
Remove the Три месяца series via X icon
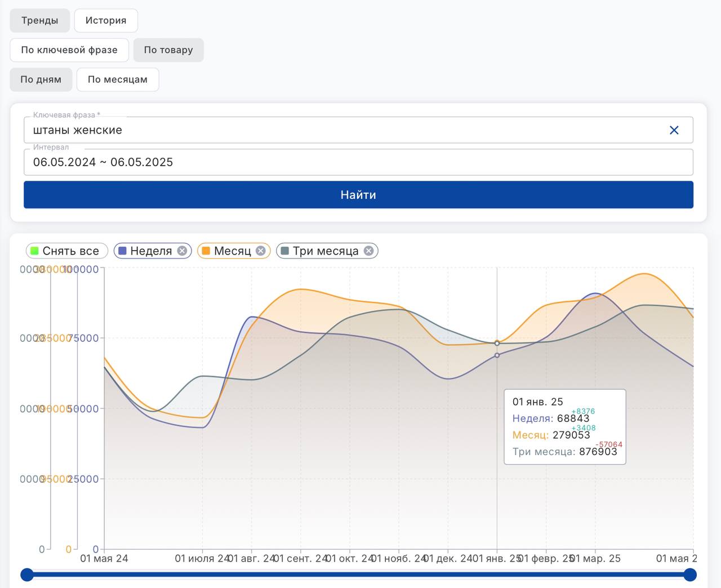[x=368, y=251]
